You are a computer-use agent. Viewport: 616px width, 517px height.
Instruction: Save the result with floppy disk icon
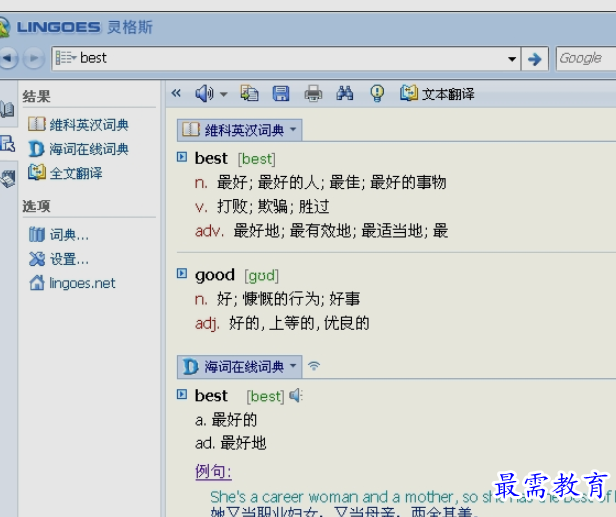(x=281, y=94)
